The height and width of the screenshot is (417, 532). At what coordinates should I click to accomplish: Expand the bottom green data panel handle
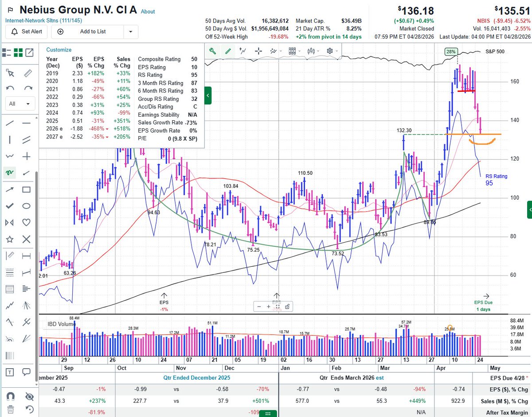[267, 414]
